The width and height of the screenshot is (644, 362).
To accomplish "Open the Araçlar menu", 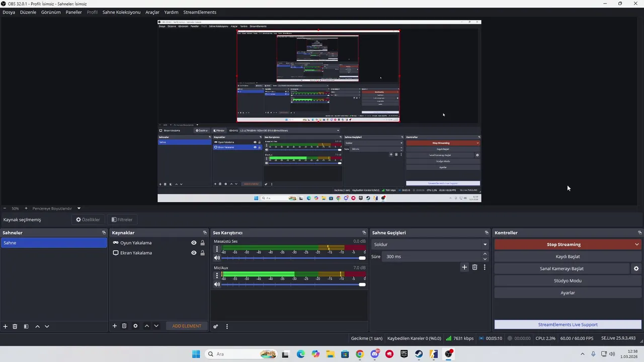I will 152,12.
